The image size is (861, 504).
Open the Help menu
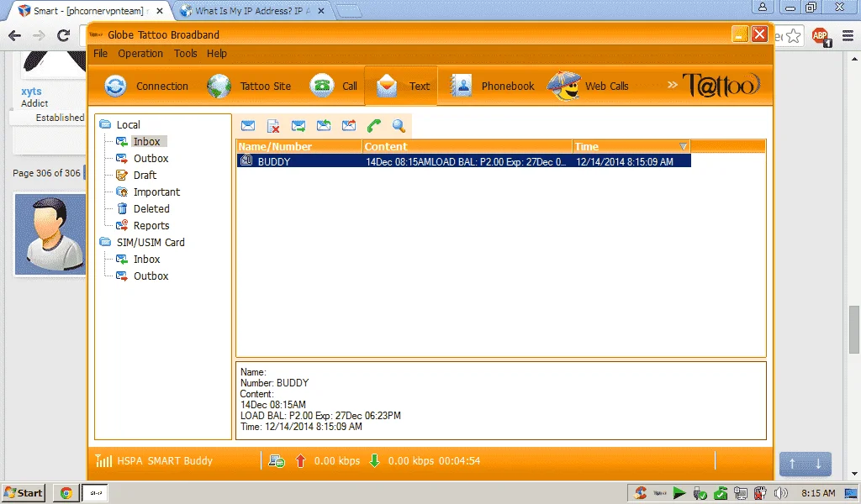pyautogui.click(x=217, y=53)
